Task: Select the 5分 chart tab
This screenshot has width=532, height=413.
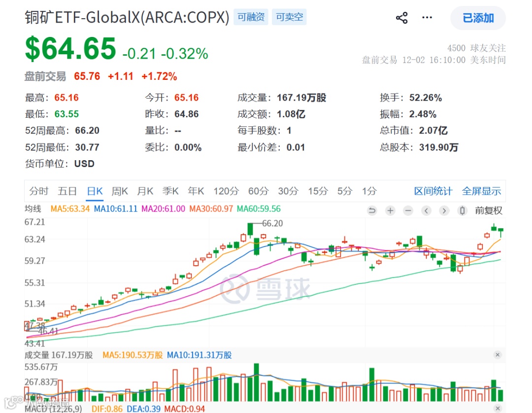Action: coord(345,191)
